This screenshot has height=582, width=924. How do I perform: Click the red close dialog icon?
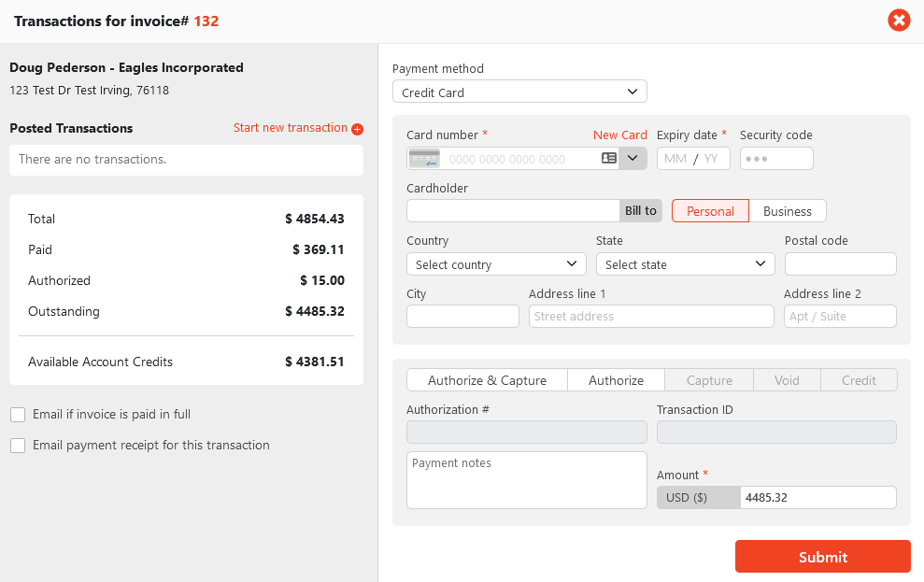tap(899, 20)
